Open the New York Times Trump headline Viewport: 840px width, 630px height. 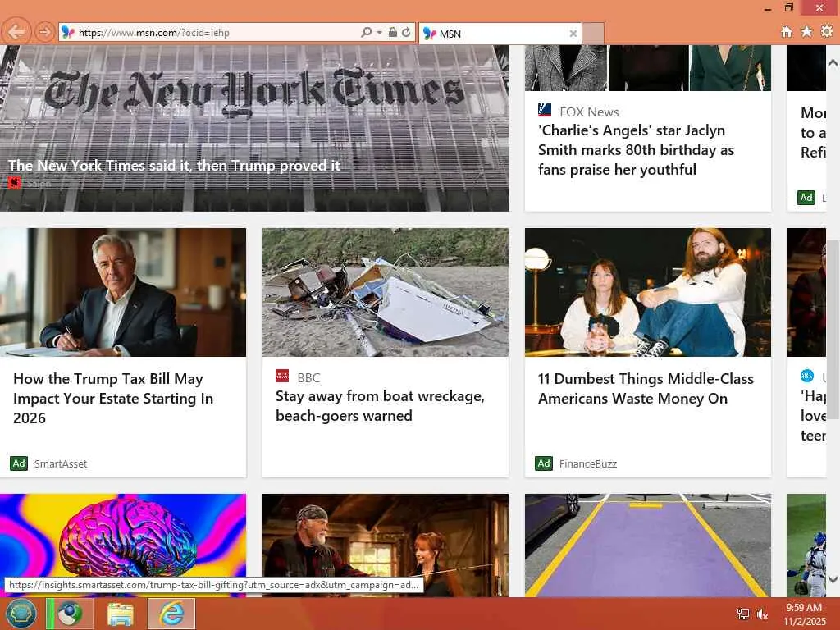pyautogui.click(x=174, y=166)
